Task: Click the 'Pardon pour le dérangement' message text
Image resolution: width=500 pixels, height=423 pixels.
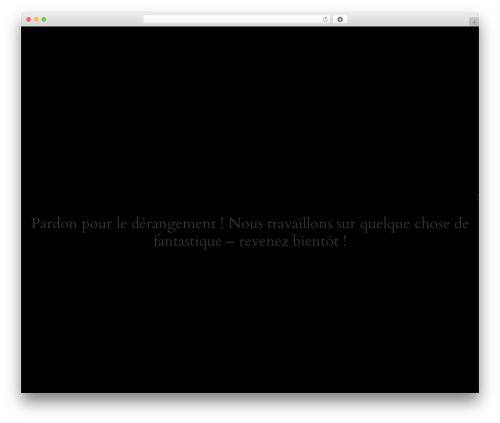Action: (x=250, y=232)
